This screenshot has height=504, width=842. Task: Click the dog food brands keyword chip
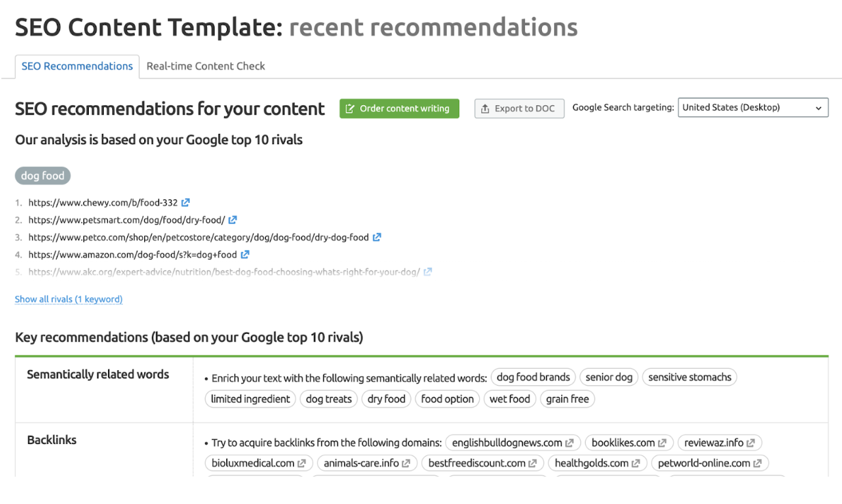click(533, 377)
